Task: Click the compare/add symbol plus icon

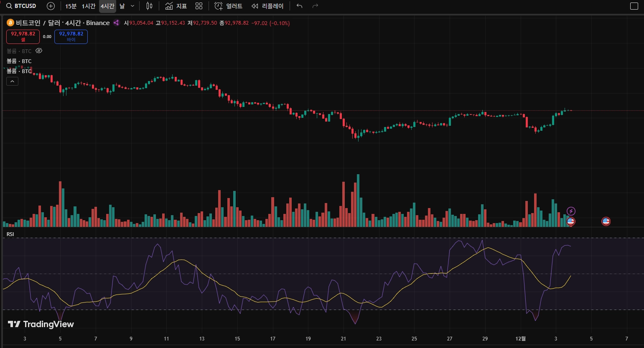Action: [50, 6]
